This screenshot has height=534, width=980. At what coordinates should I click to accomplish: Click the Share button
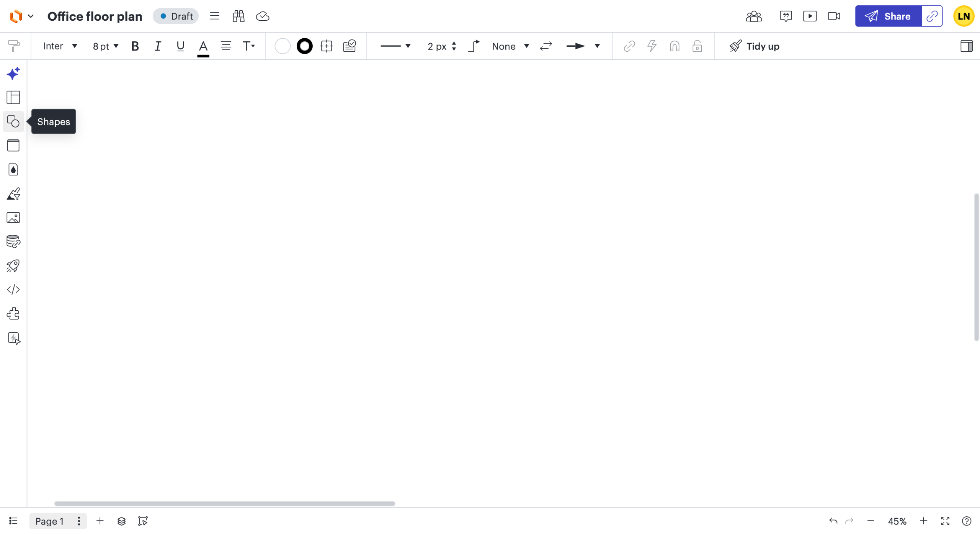pyautogui.click(x=888, y=16)
